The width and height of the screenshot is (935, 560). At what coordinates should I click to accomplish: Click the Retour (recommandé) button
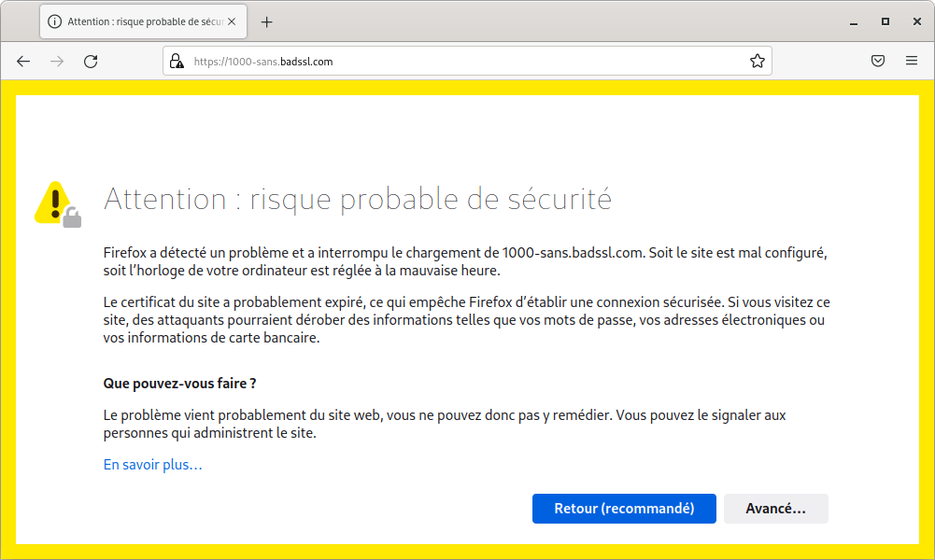pyautogui.click(x=624, y=509)
